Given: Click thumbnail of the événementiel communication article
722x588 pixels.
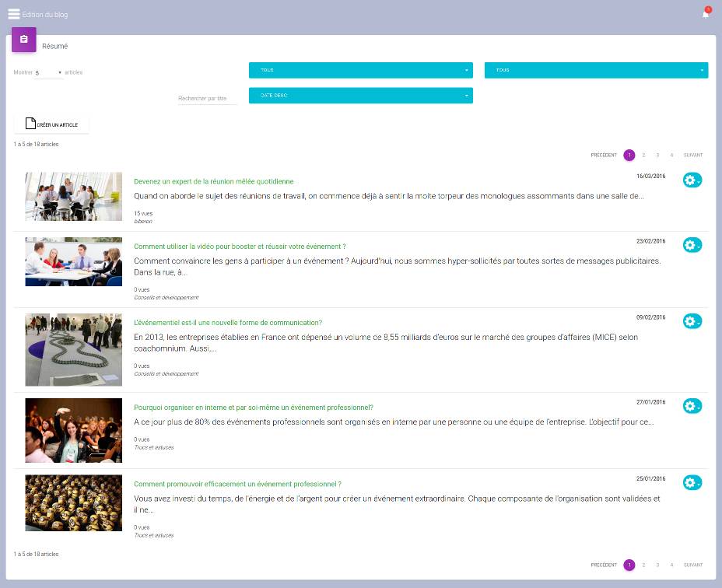Looking at the screenshot, I should (x=74, y=349).
